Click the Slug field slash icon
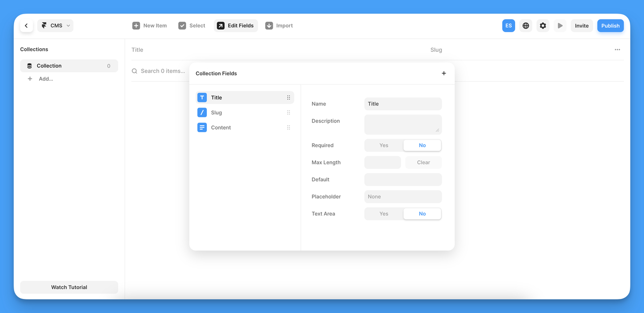Screen dimensions: 644x313 point(202,113)
